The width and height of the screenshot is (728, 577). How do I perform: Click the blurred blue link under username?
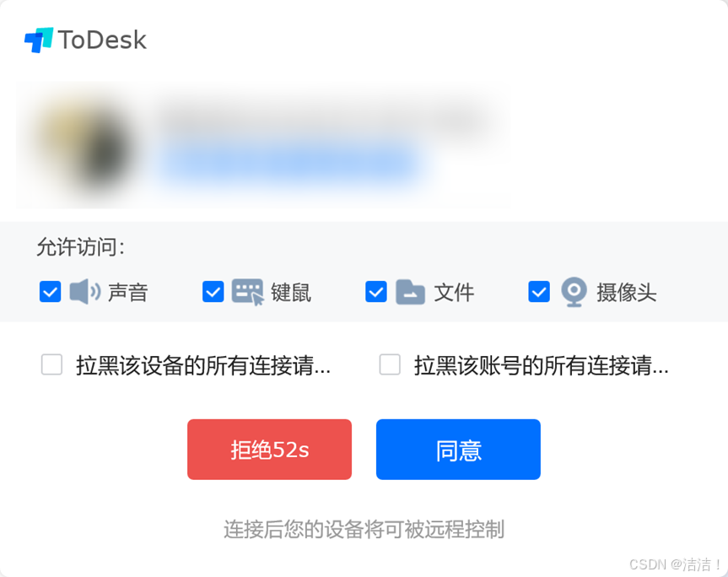pos(288,164)
